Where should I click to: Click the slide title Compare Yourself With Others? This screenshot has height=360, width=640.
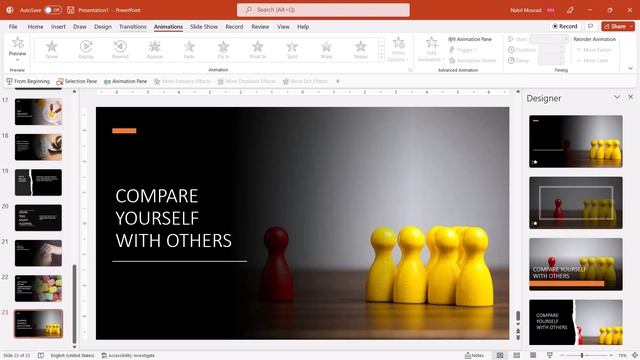tap(173, 218)
